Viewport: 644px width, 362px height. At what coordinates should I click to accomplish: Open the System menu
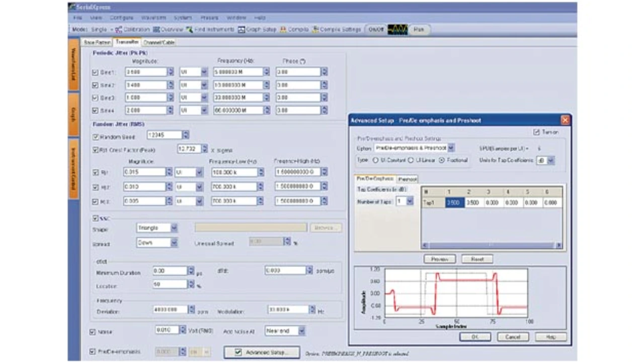pyautogui.click(x=183, y=18)
